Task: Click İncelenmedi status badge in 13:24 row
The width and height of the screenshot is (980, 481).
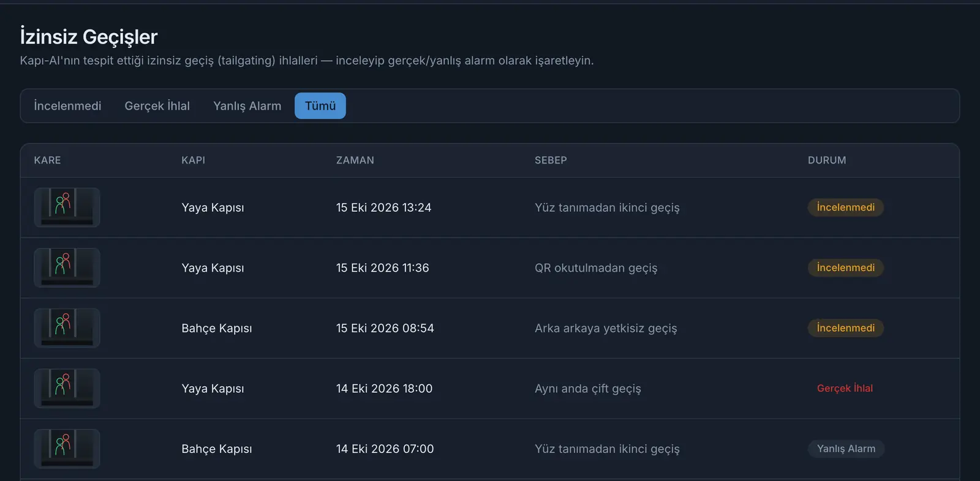Action: pos(846,207)
